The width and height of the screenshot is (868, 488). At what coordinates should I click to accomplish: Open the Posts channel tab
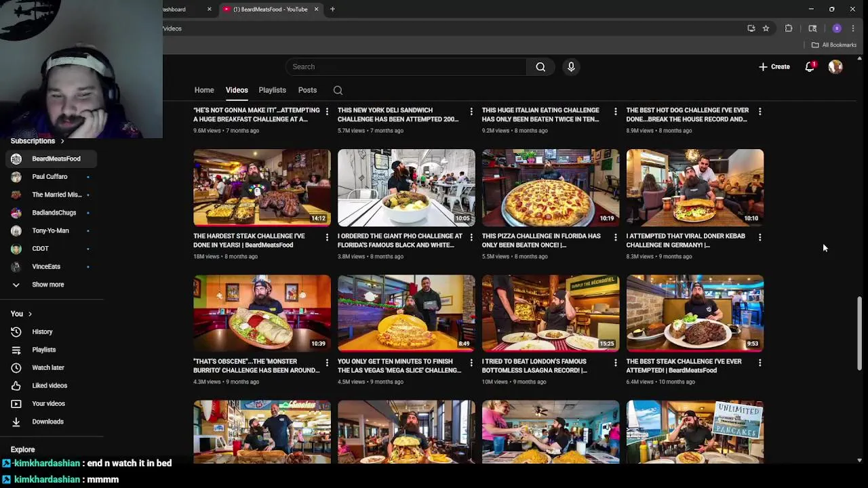pyautogui.click(x=307, y=90)
